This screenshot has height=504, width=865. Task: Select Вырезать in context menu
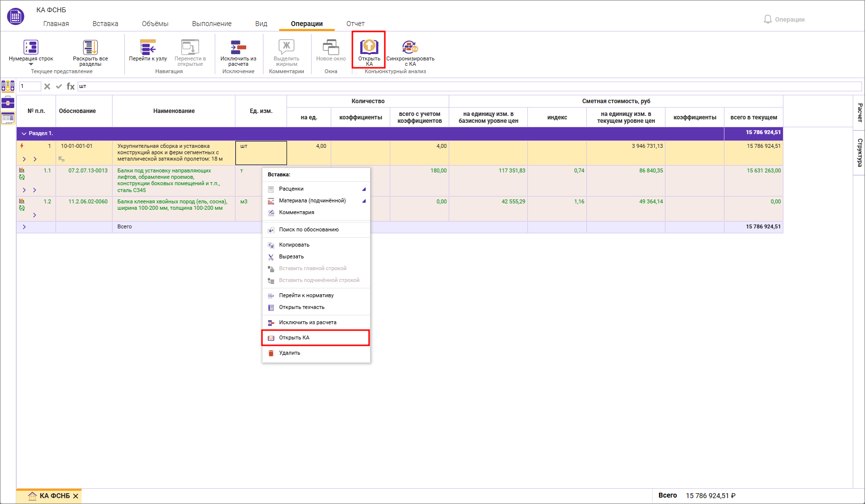click(x=316, y=256)
